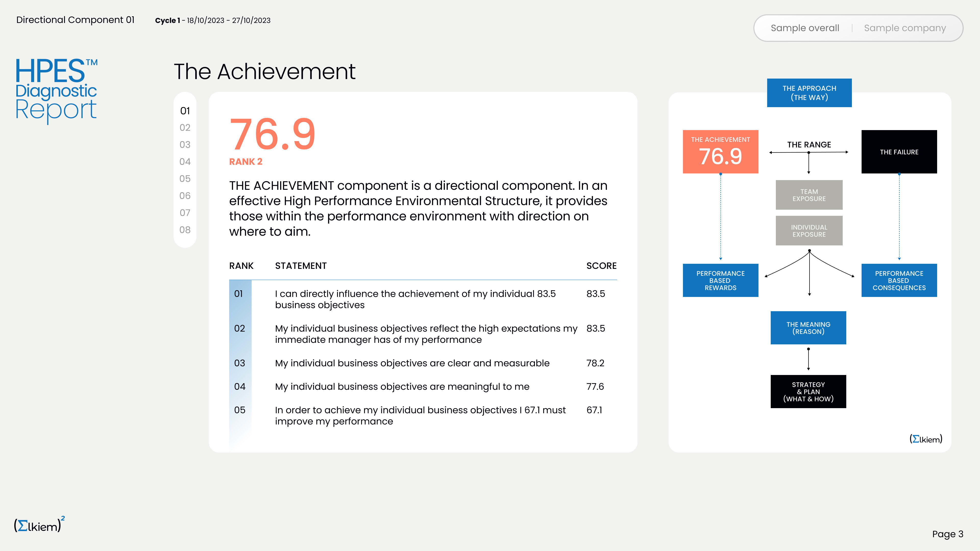980x551 pixels.
Task: Open component 01 in side navigation
Action: coord(185,111)
